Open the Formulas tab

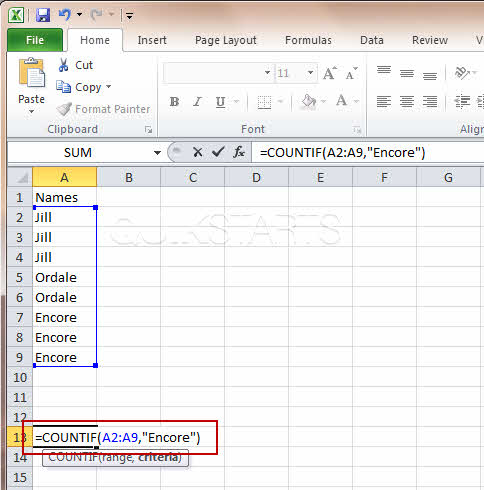(308, 40)
